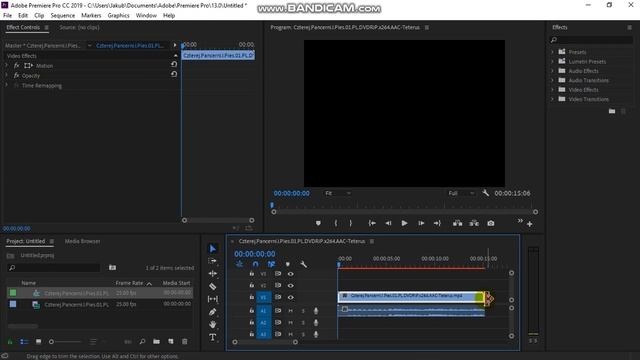Go to In point

click(x=372, y=223)
